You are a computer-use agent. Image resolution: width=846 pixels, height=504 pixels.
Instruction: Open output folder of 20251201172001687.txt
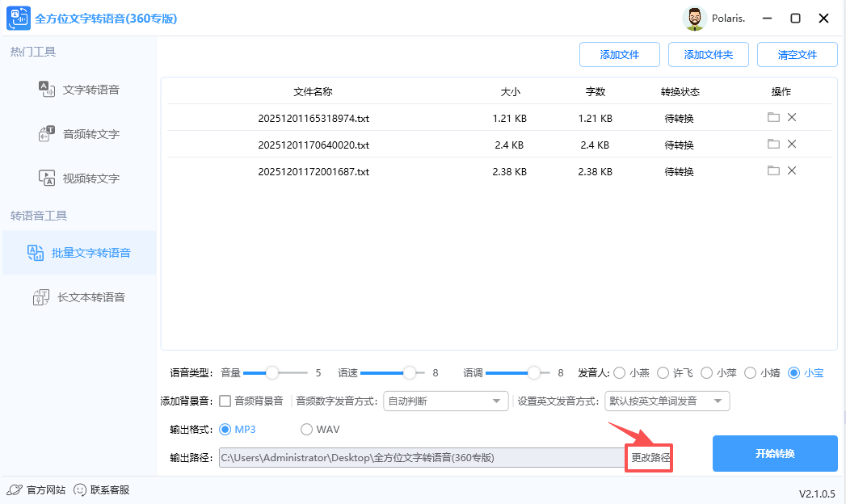[x=773, y=170]
